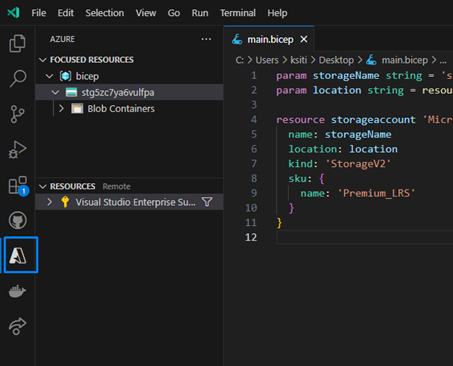The width and height of the screenshot is (453, 366).
Task: Open Source Control view icon
Action: click(x=17, y=114)
